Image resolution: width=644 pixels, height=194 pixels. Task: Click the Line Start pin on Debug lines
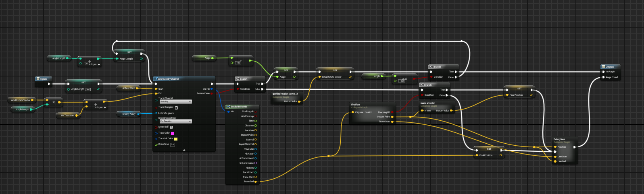[555, 157]
